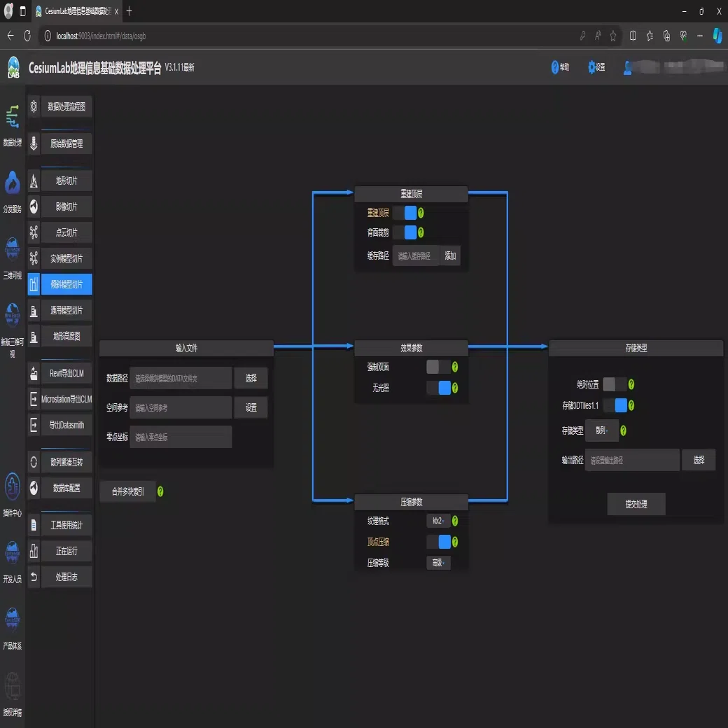Open the 存储类型 散列 dropdown
This screenshot has height=728, width=728.
pyautogui.click(x=602, y=431)
